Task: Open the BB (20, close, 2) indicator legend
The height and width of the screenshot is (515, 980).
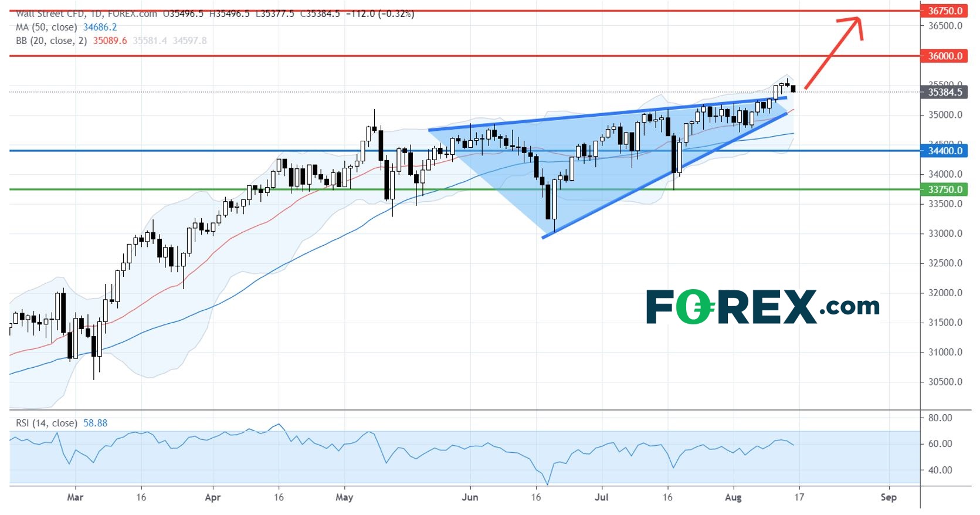Action: (x=51, y=40)
